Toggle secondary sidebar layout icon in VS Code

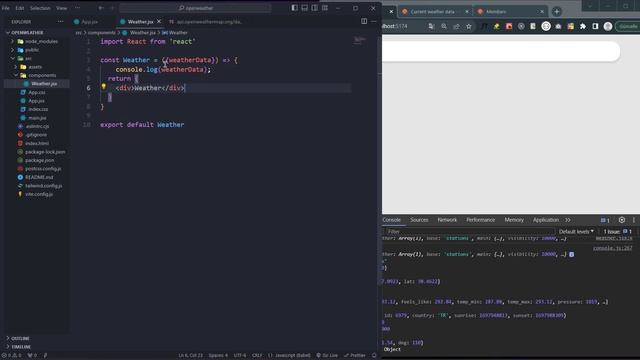tap(315, 8)
